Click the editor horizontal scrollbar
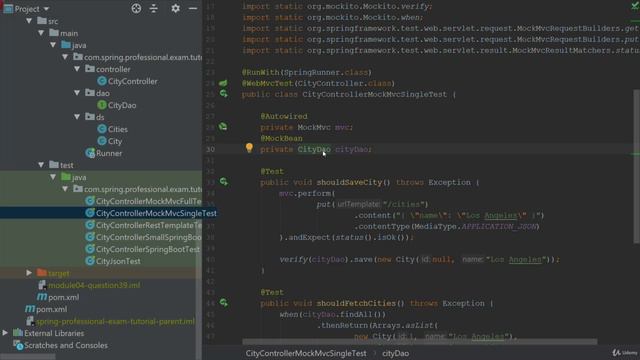640x360 pixels. click(x=420, y=341)
